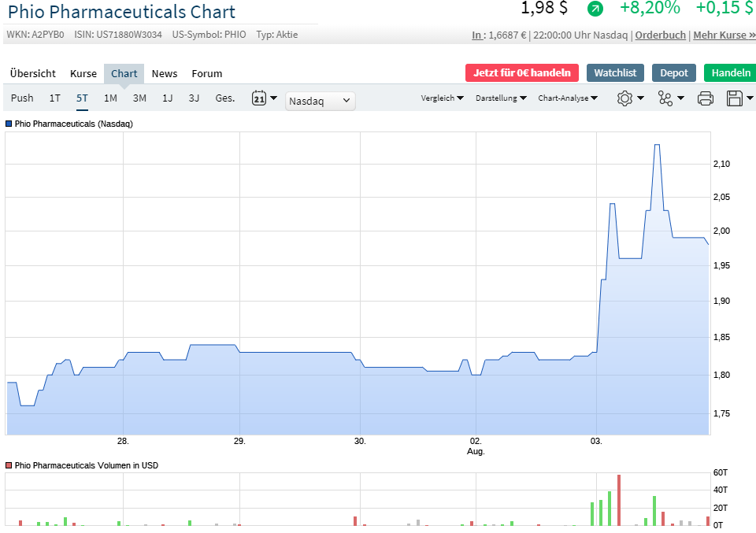756x533 pixels.
Task: Enable Push mode for live updates
Action: tap(22, 98)
